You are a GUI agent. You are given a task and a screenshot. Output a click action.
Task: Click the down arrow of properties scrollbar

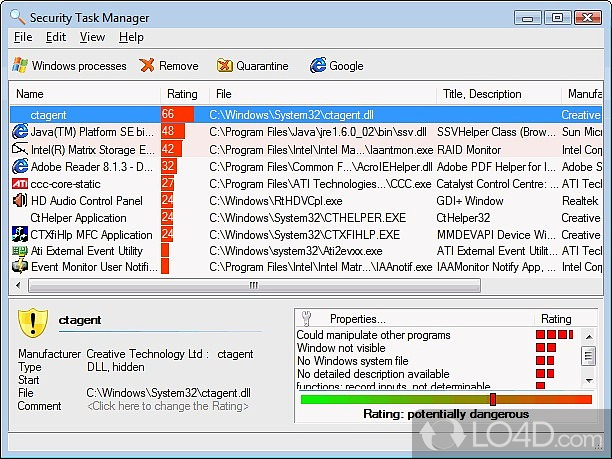pos(589,380)
